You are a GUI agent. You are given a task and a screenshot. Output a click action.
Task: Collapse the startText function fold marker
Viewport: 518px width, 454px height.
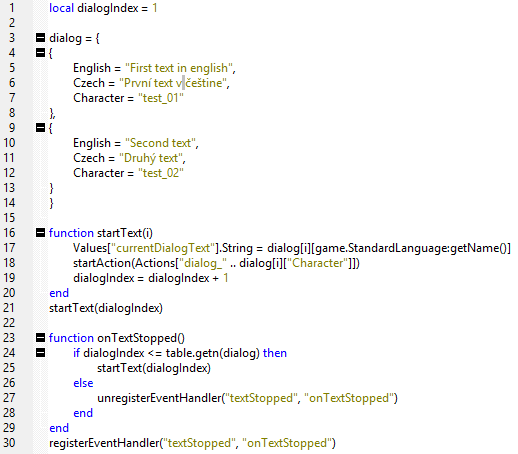point(40,233)
